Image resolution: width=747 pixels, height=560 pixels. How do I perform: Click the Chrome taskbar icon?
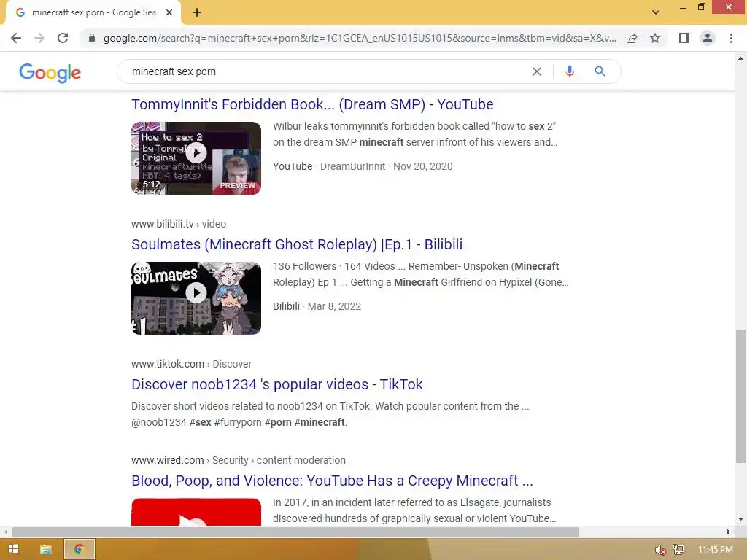(x=79, y=550)
